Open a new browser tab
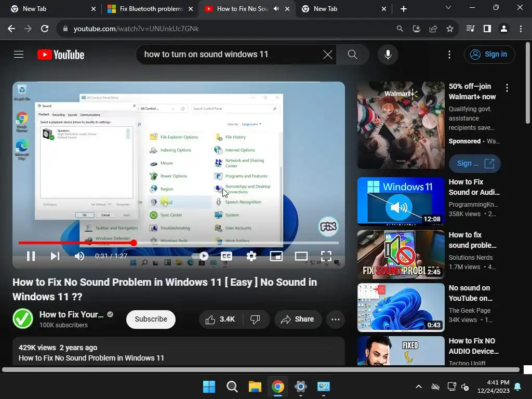Image resolution: width=532 pixels, height=399 pixels. [403, 9]
